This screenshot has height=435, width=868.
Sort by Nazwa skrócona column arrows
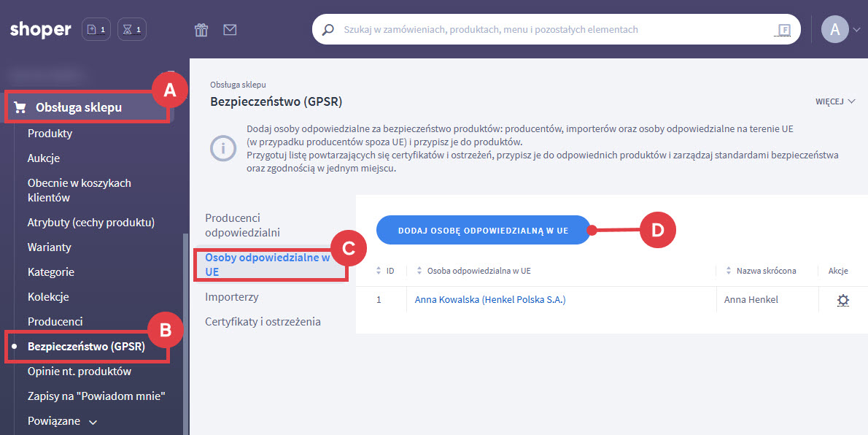(x=728, y=271)
